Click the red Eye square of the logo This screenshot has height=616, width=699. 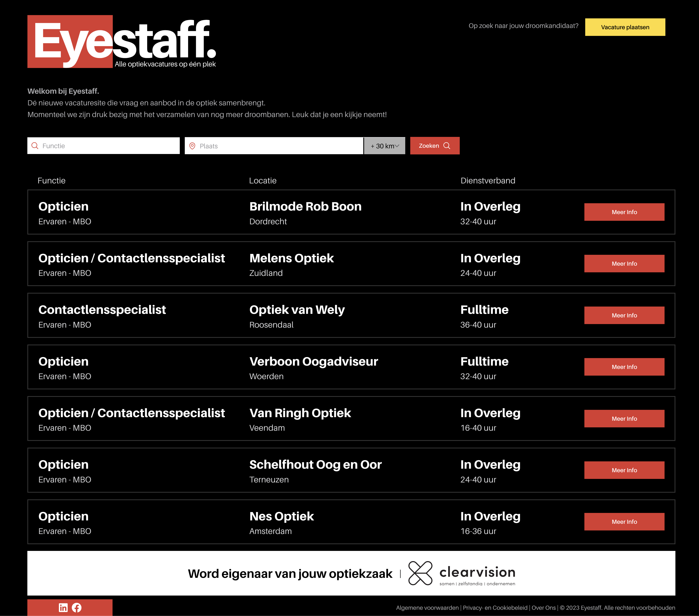tap(70, 41)
